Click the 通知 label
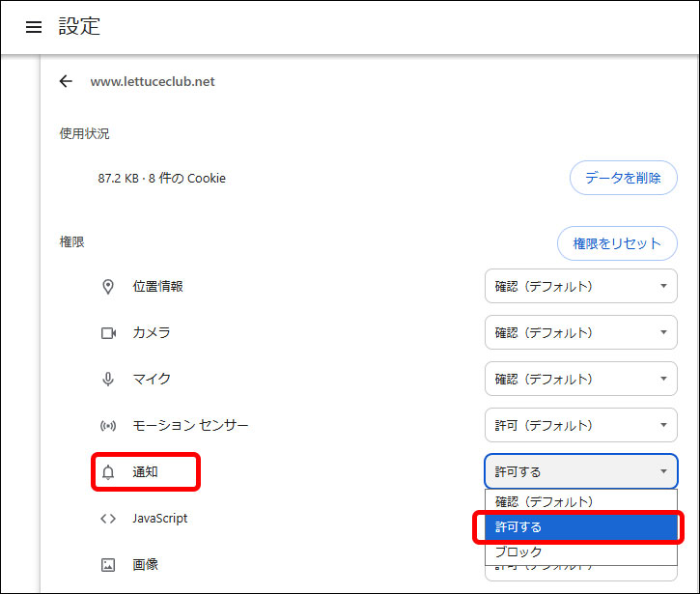This screenshot has width=700, height=594. [x=145, y=472]
